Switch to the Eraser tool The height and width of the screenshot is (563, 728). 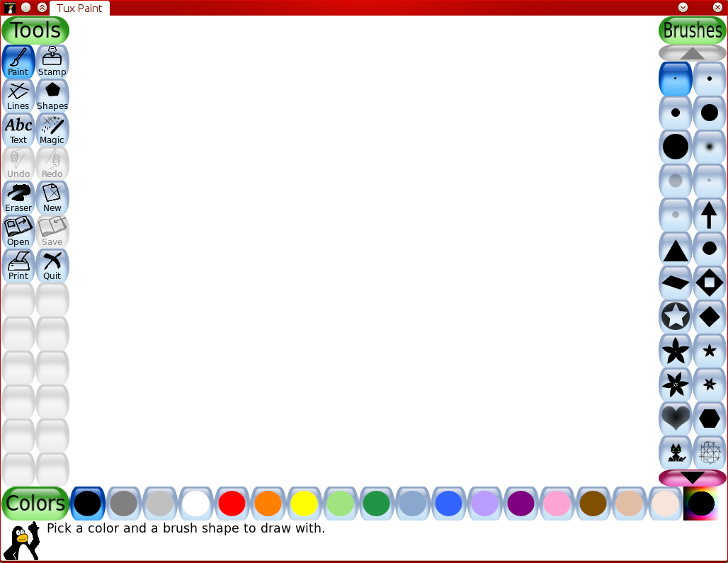(18, 198)
